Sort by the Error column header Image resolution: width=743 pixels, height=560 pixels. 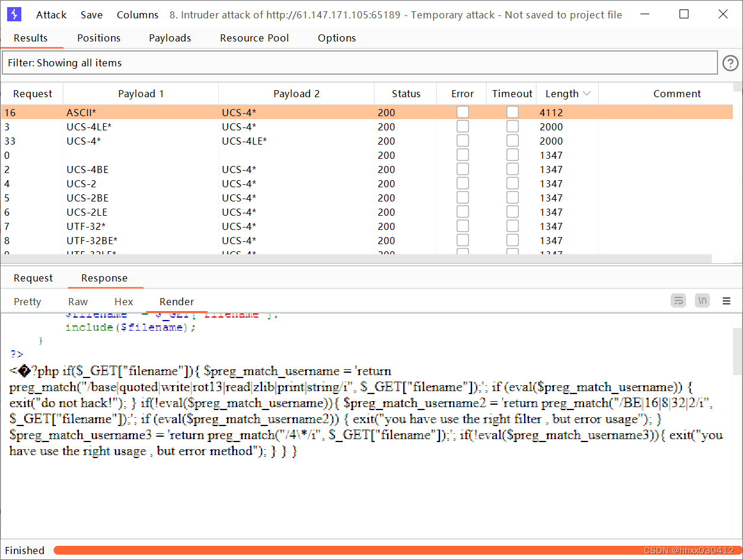tap(463, 94)
